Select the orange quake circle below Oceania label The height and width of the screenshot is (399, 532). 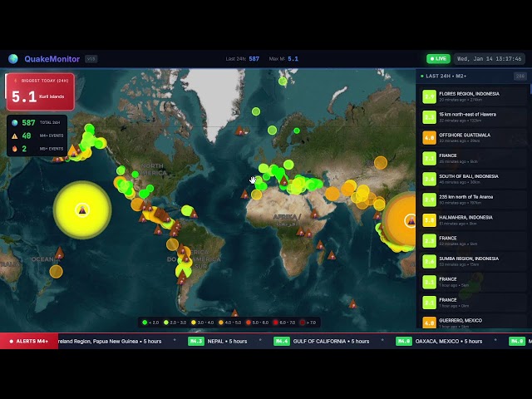pos(56,272)
